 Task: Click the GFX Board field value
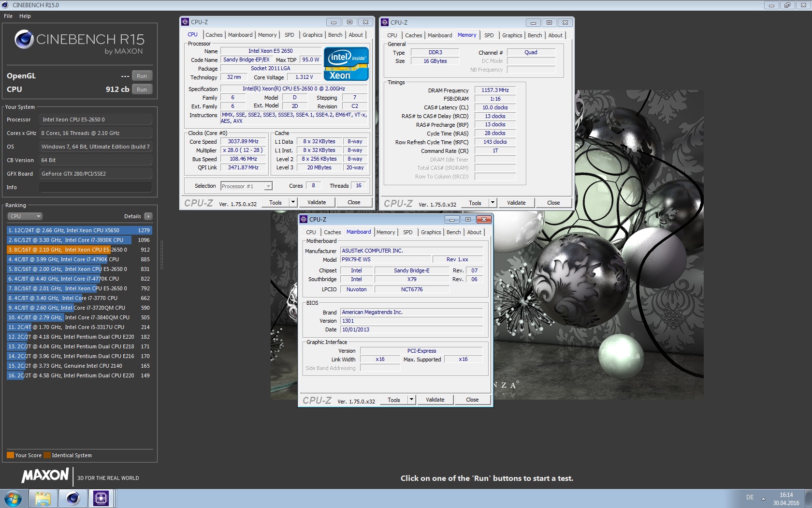point(96,174)
